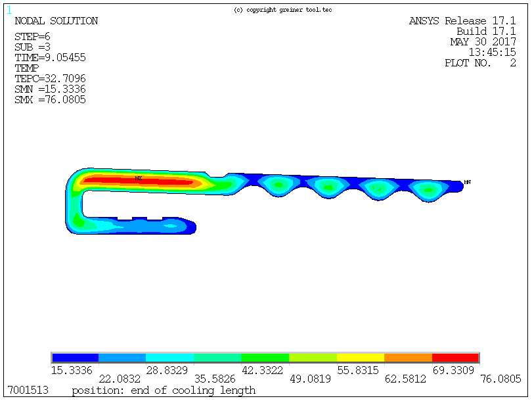This screenshot has width=532, height=401.
Task: Click the legend value 62.5812
Action: [405, 379]
